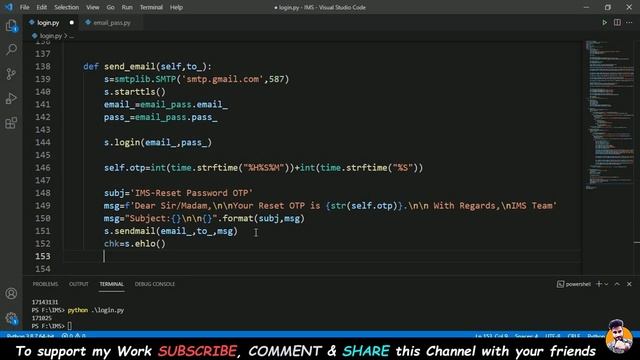The width and height of the screenshot is (640, 360).
Task: Maximize the terminal panel size
Action: [x=617, y=284]
